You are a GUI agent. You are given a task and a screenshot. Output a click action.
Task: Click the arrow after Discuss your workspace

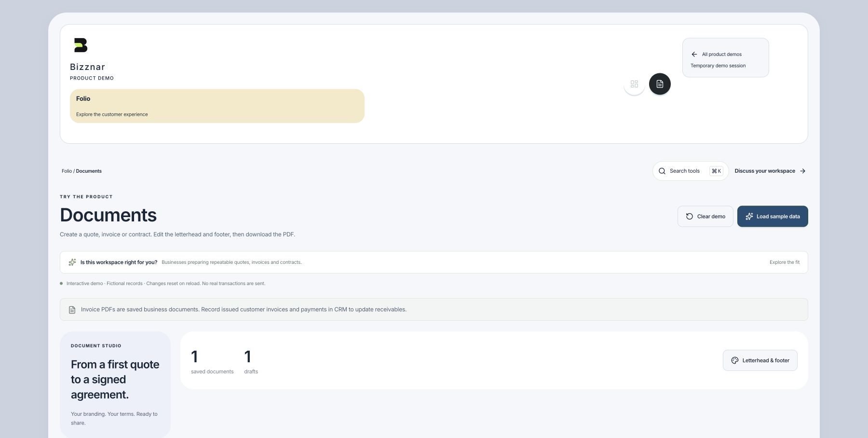pos(802,171)
